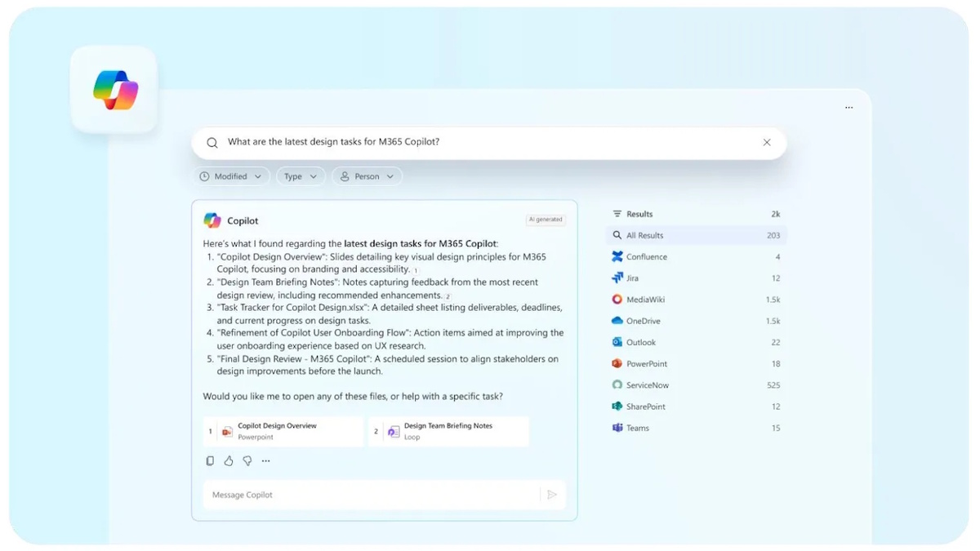This screenshot has width=980, height=551.
Task: Open the three-dot menu at top right
Action: pos(849,108)
